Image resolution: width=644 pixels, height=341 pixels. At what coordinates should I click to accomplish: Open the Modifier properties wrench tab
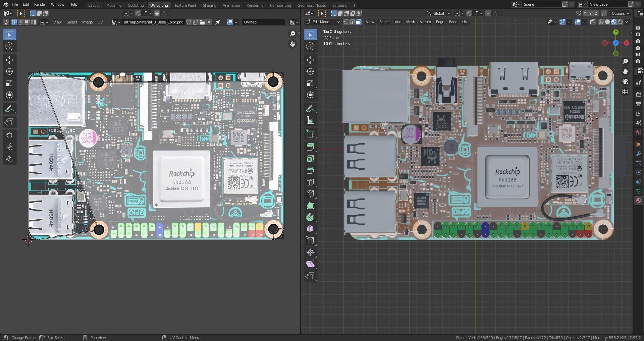pyautogui.click(x=638, y=154)
